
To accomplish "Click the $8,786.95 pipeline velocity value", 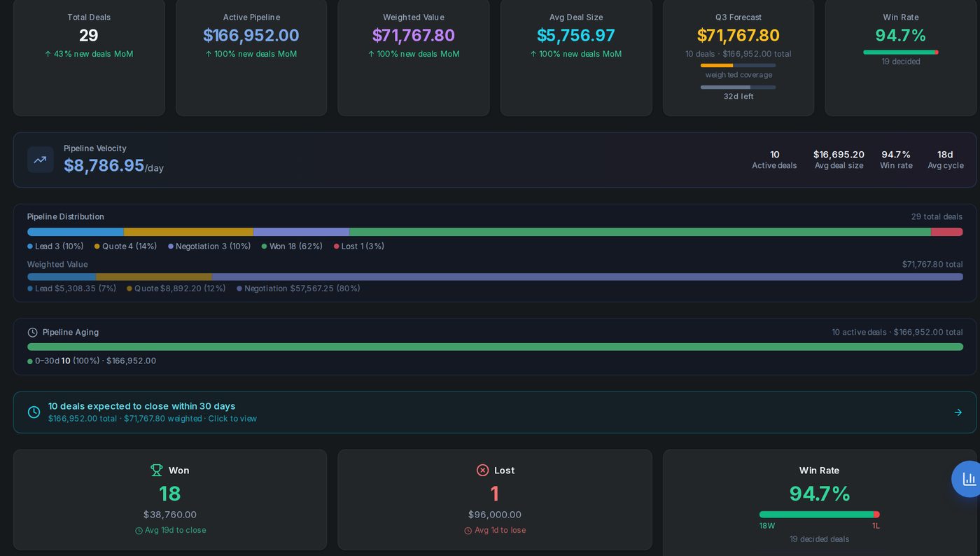I will coord(104,165).
